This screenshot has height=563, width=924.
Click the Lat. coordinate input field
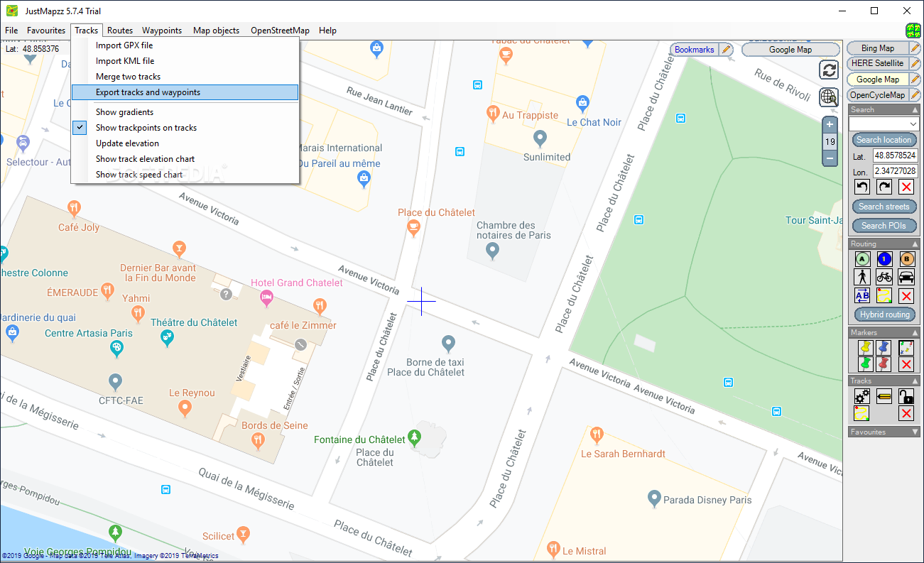pyautogui.click(x=896, y=155)
